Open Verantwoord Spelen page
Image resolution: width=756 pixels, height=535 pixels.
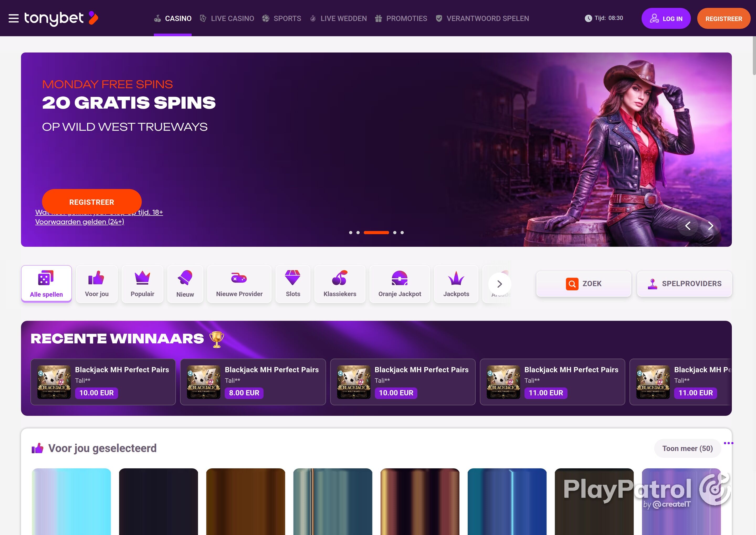click(482, 18)
